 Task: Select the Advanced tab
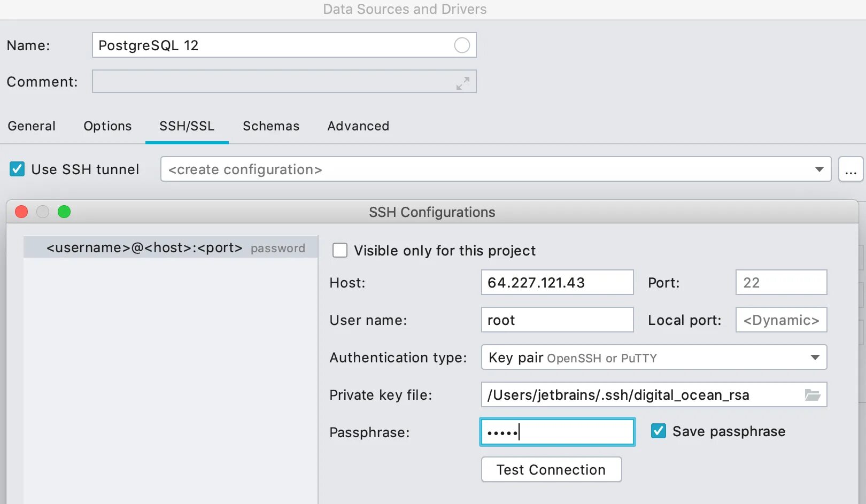(358, 126)
